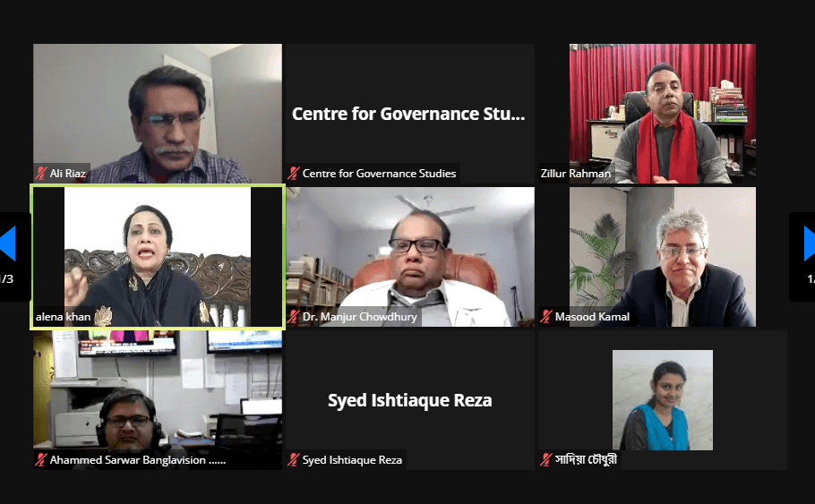Go to next participant page with right arrow
The image size is (815, 504).
809,243
